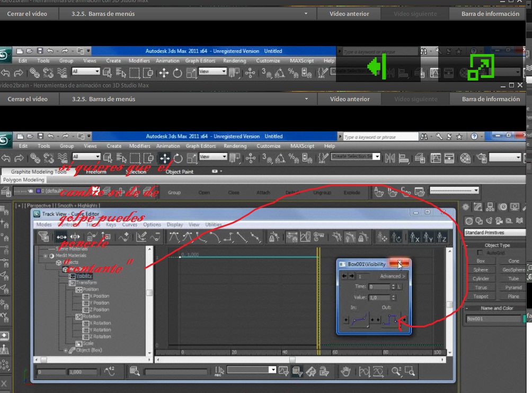Click the Polygon Modeling panel button
The image size is (532, 393).
[x=24, y=180]
